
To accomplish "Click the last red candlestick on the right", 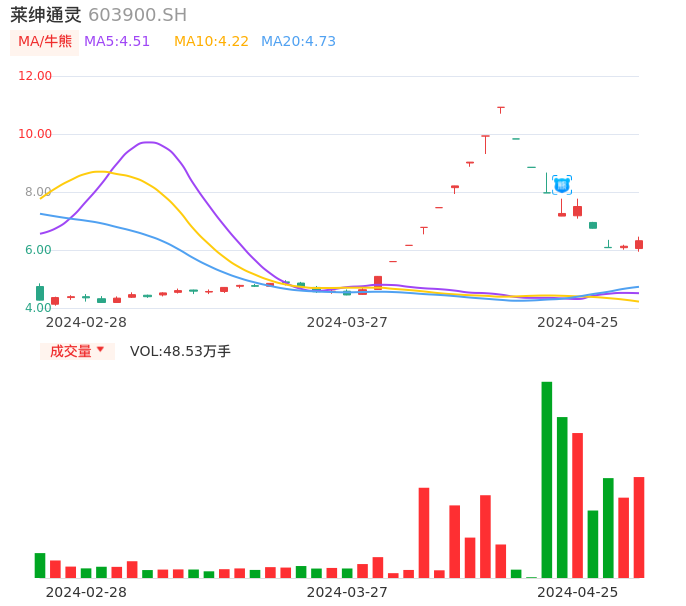I will (639, 244).
